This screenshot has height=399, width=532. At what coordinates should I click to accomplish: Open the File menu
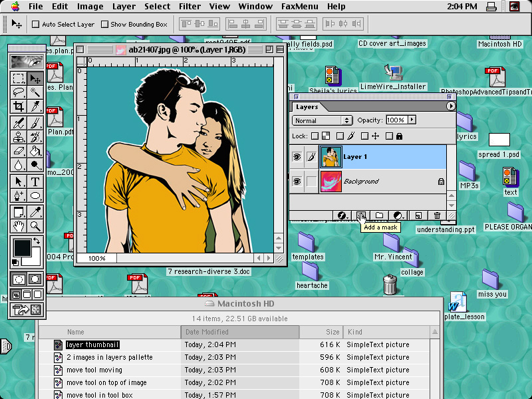click(36, 7)
